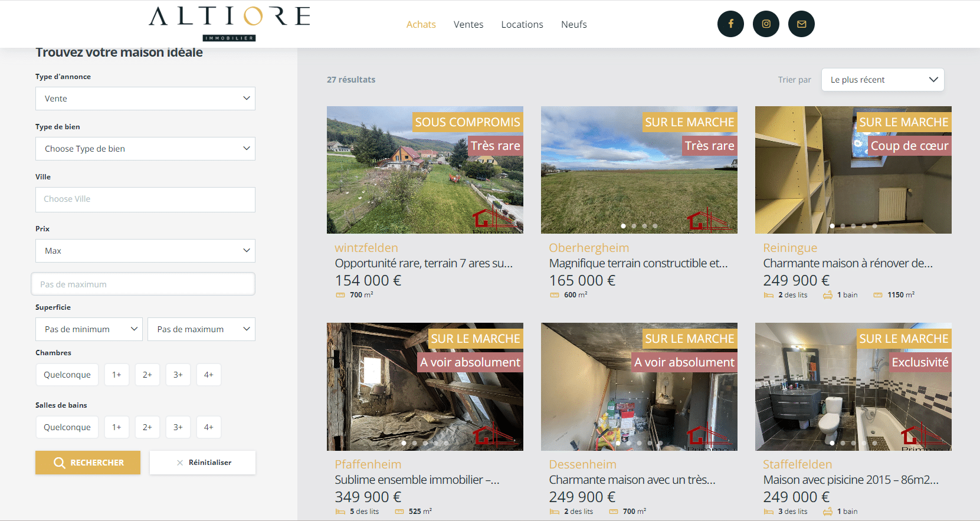Click the magnifier Rechercher button
Viewport: 980px width, 521px height.
(x=88, y=463)
